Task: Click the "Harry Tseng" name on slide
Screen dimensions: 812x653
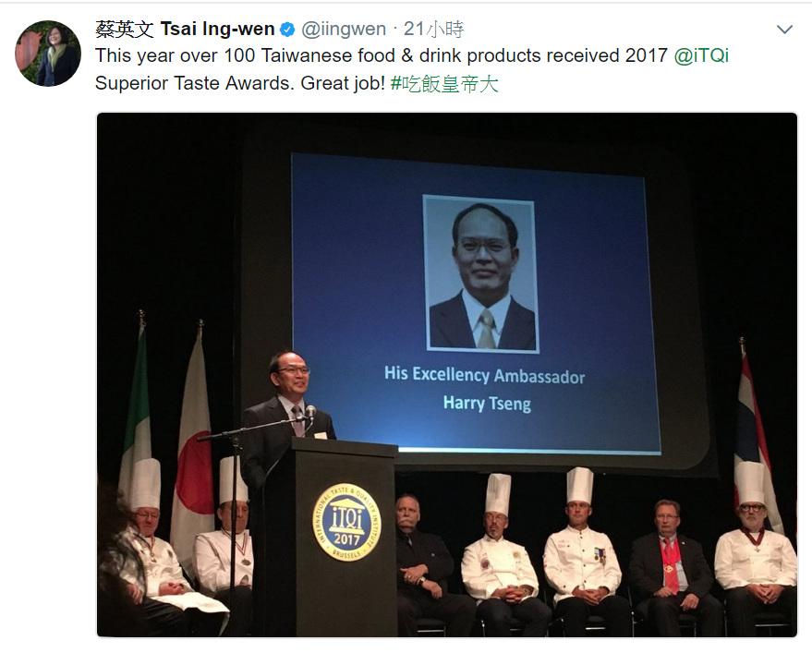Action: click(x=488, y=404)
